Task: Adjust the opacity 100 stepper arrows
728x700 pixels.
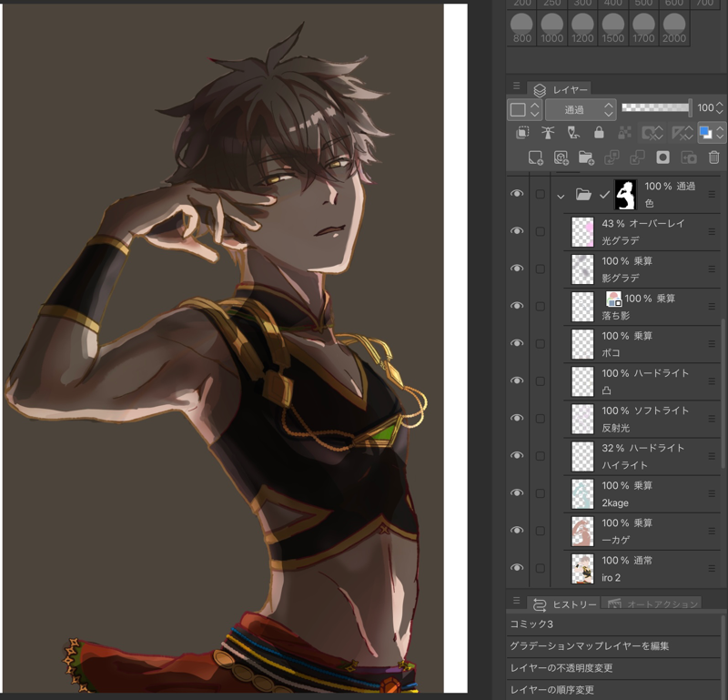Action: pos(720,107)
